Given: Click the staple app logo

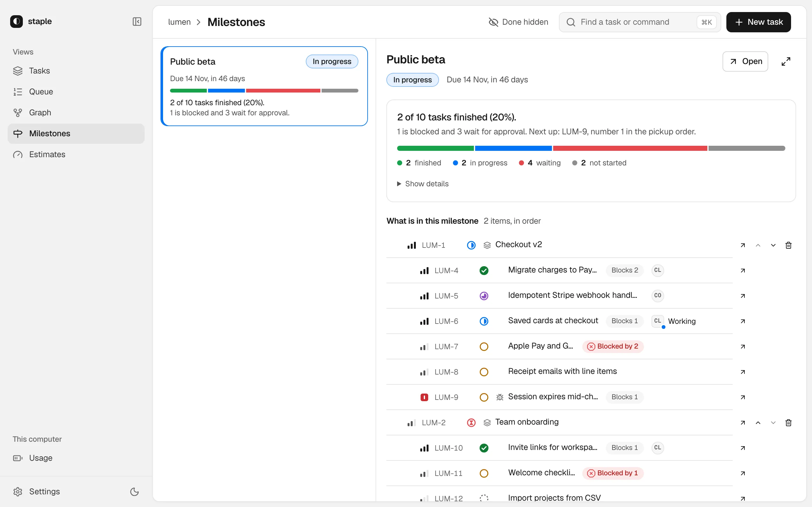Looking at the screenshot, I should (16, 22).
